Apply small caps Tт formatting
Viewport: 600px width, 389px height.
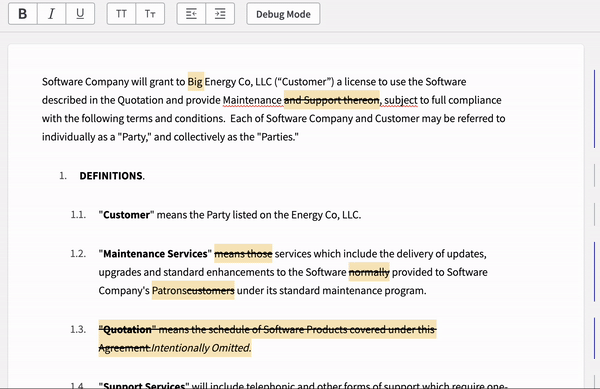click(x=150, y=14)
